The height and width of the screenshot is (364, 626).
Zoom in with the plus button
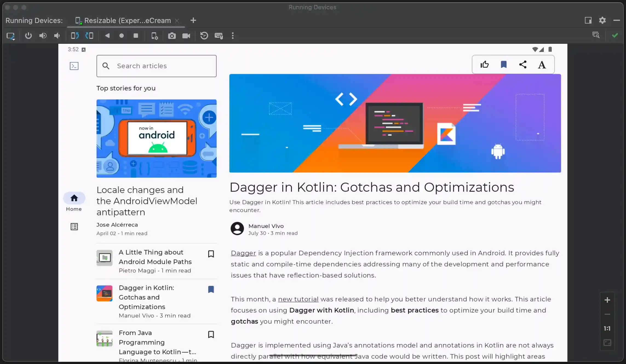click(x=607, y=300)
